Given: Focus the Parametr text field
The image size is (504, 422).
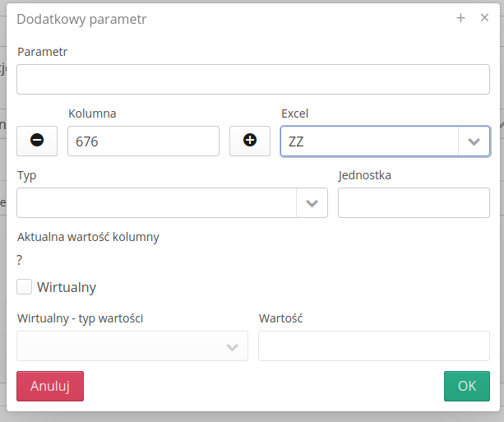Looking at the screenshot, I should pyautogui.click(x=253, y=80).
